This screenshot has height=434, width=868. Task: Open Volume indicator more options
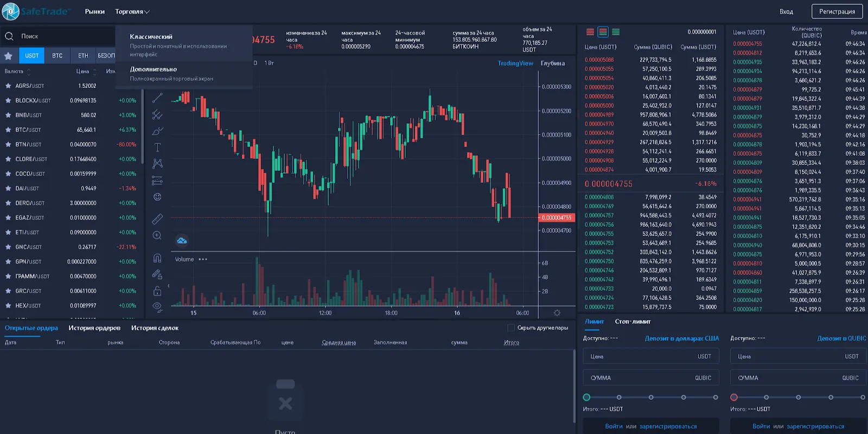(203, 259)
